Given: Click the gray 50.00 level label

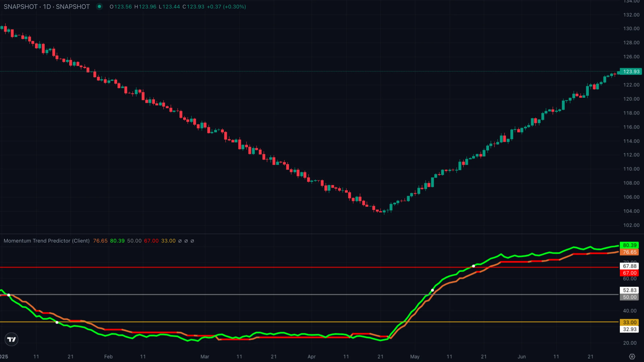Looking at the screenshot, I should [x=629, y=297].
